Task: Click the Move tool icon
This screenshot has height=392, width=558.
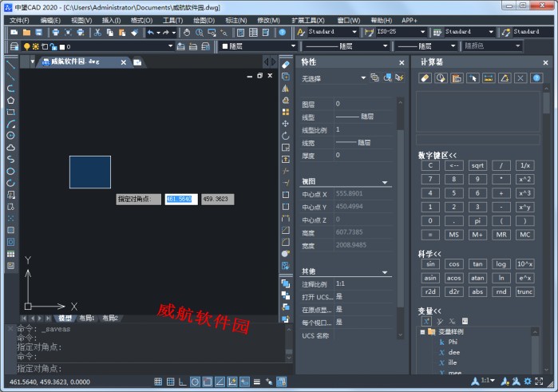Action: [286, 124]
